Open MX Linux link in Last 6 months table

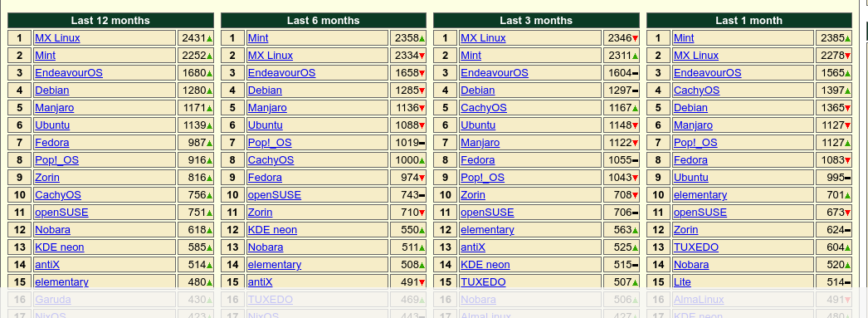pyautogui.click(x=271, y=56)
